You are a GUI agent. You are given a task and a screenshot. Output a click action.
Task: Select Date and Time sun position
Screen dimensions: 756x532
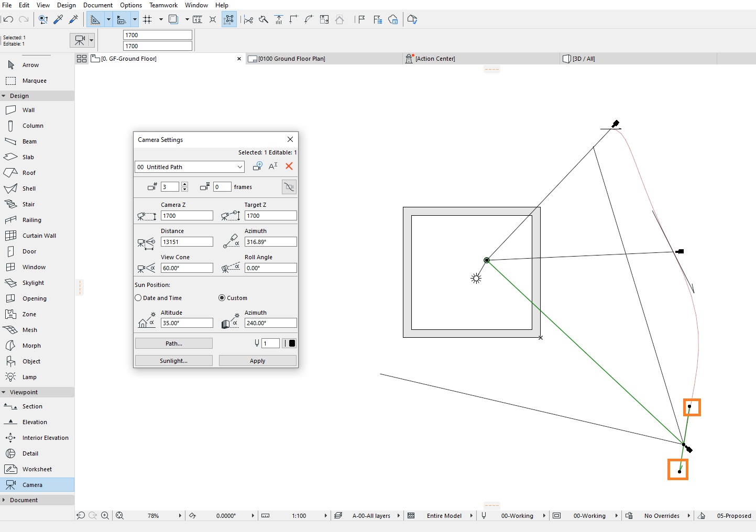click(x=137, y=297)
